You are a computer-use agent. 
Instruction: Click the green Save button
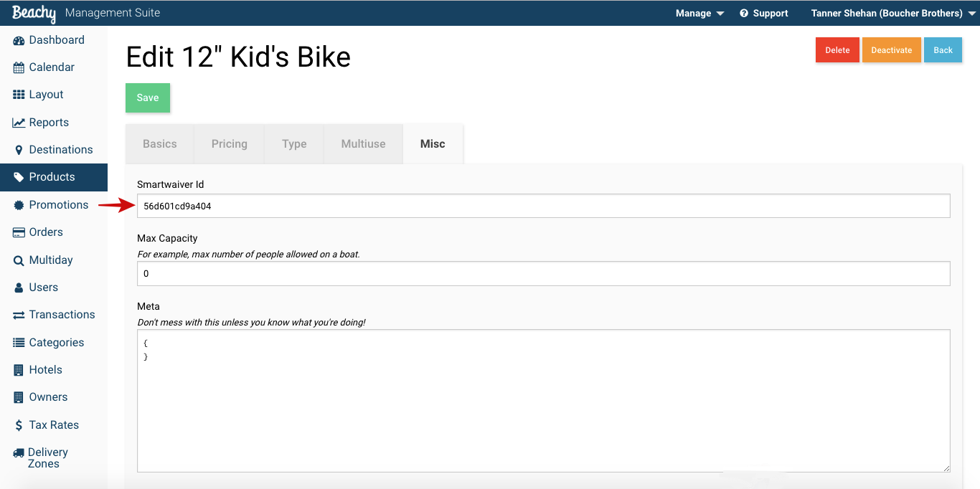pos(148,98)
